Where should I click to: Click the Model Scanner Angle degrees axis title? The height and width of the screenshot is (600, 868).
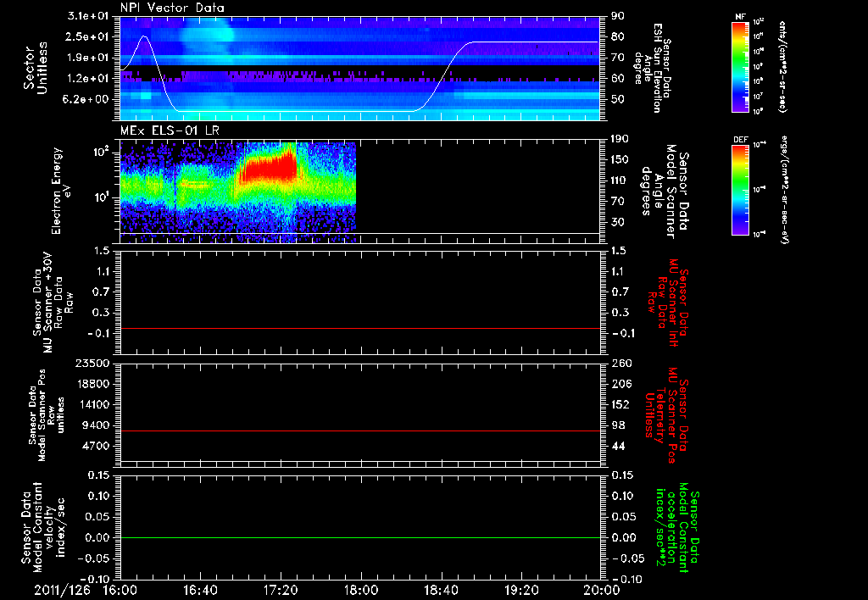click(665, 192)
